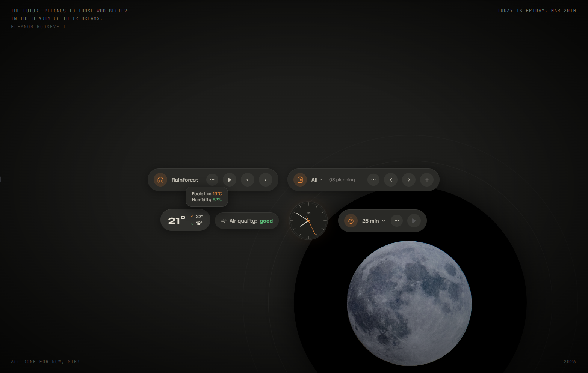Expand the All tasks filter dropdown

(x=317, y=180)
